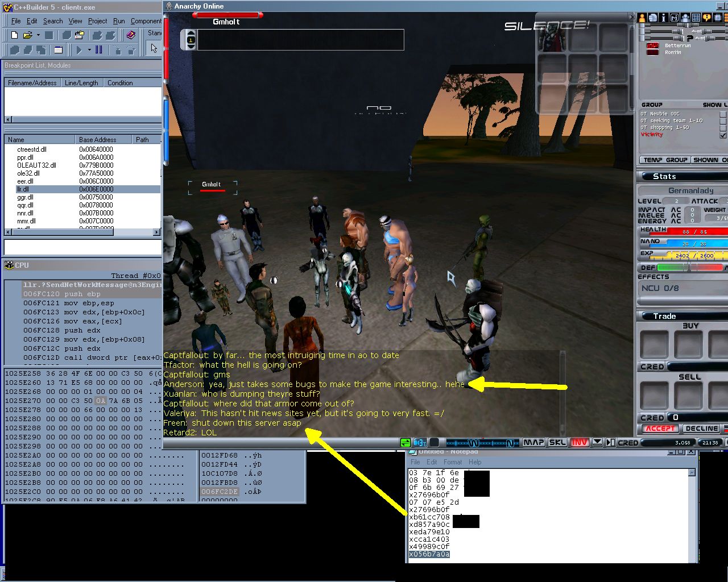Click the Trace Into debug icon

pos(118,50)
